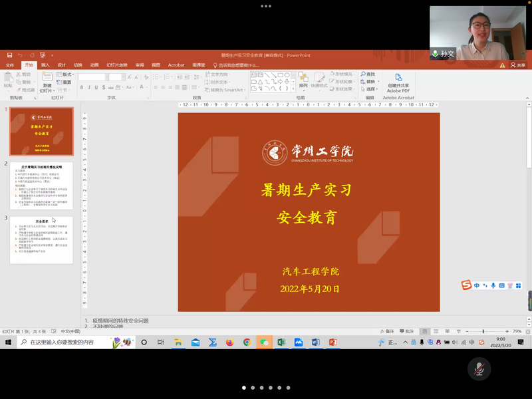The image size is (532, 399).
Task: Open Excel from Windows taskbar
Action: tap(281, 342)
